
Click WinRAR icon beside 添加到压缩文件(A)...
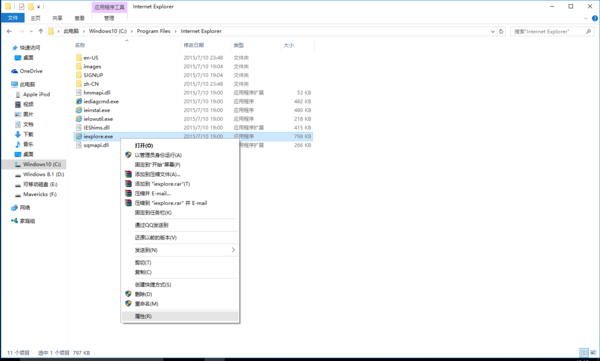coord(129,174)
